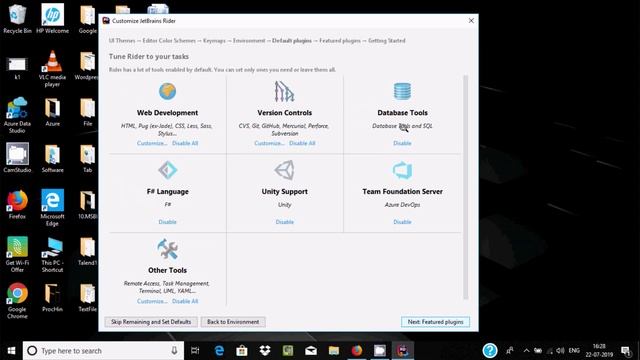Click the blue help icon in taskbar
Screen dimensions: 640x360
pyautogui.click(x=490, y=350)
